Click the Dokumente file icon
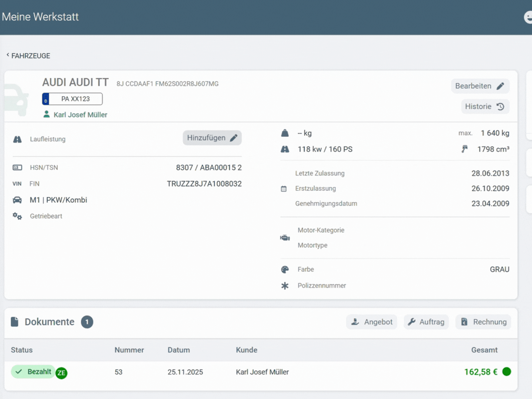Viewport: 532px width, 399px height. coord(15,322)
